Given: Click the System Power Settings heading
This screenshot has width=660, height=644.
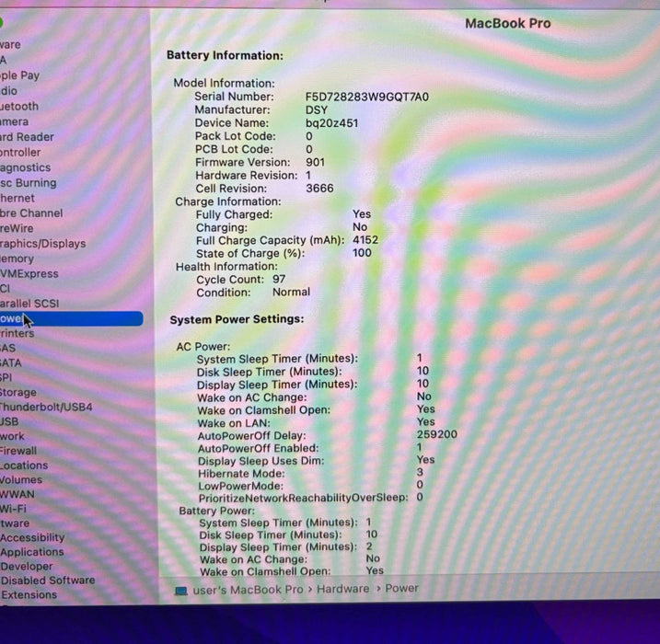Looking at the screenshot, I should tap(237, 319).
